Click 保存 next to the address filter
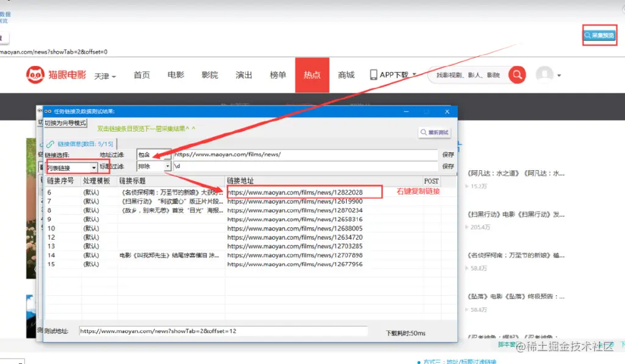Screen dimensions: 625x364 point(448,154)
